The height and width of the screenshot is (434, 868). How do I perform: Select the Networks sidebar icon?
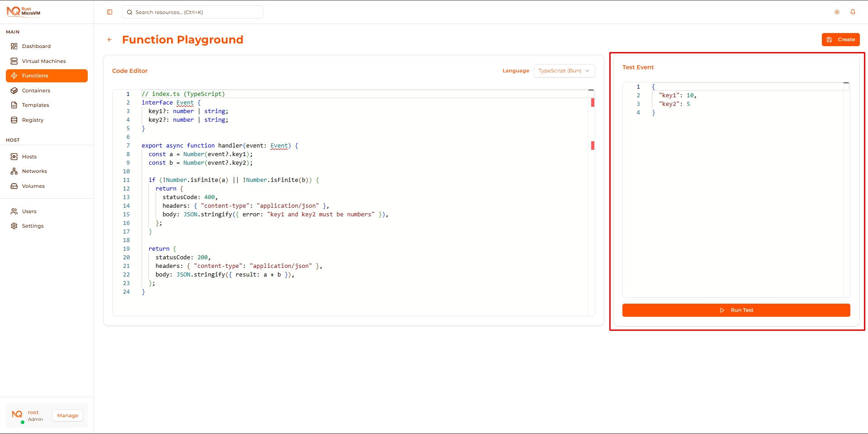(x=14, y=171)
